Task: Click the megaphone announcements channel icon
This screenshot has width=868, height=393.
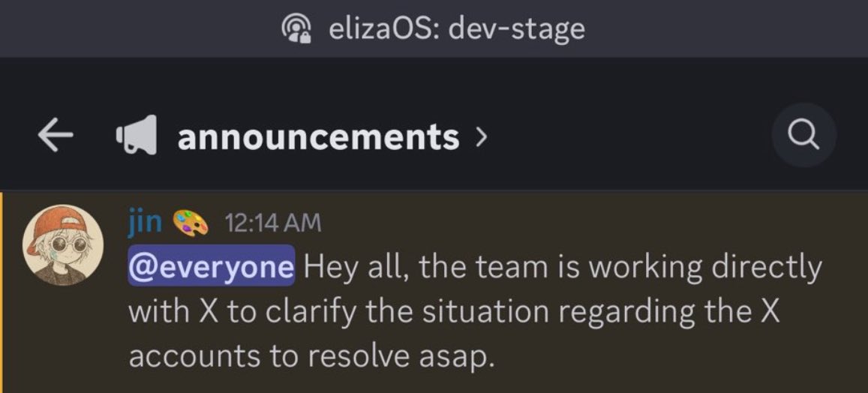Action: click(136, 134)
